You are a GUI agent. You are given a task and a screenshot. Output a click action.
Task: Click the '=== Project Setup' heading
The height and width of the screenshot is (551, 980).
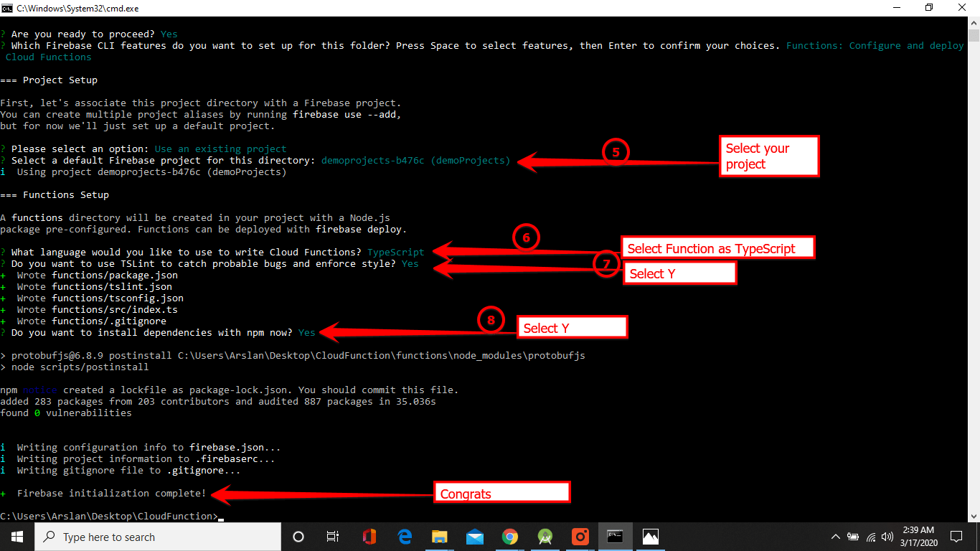click(x=49, y=80)
